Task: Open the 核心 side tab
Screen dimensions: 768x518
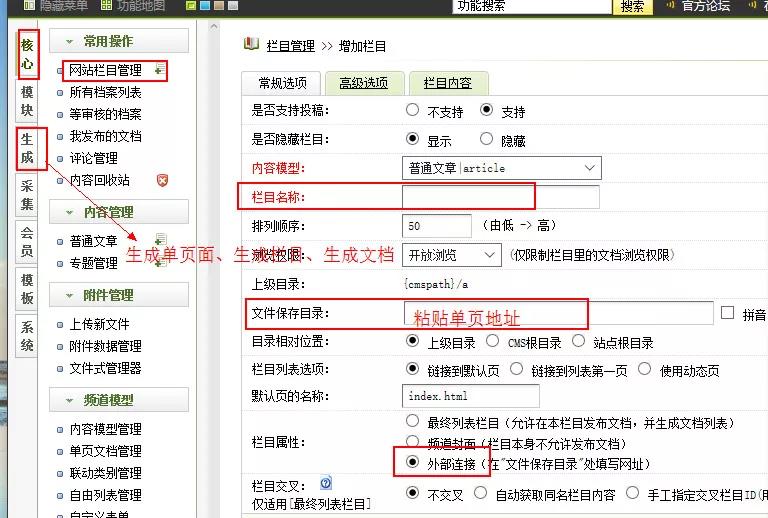Action: (27, 54)
